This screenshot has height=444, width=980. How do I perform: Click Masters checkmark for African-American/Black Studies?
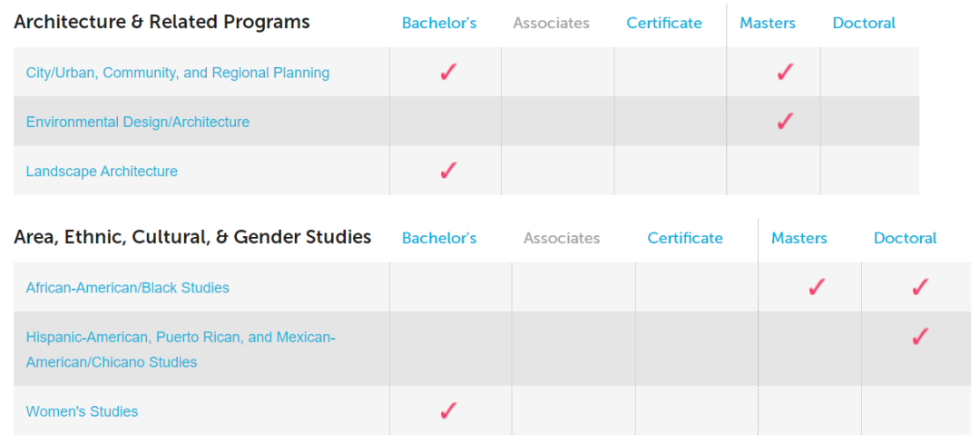817,287
